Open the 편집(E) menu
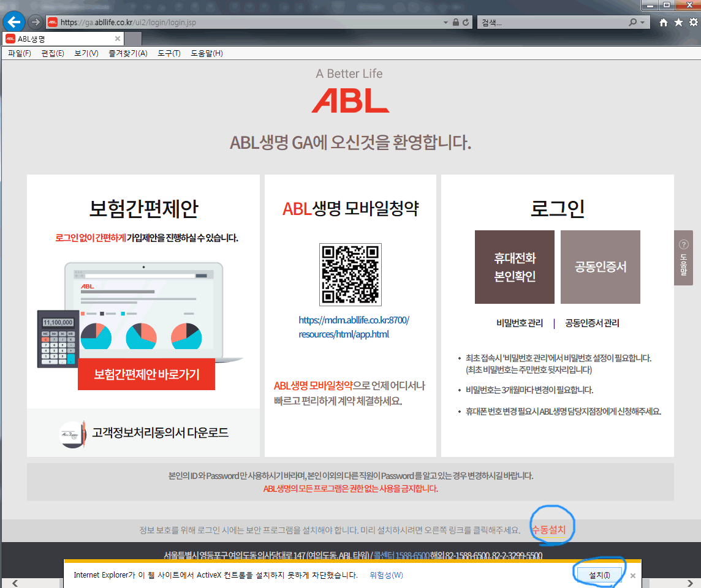This screenshot has height=588, width=701. tap(52, 53)
